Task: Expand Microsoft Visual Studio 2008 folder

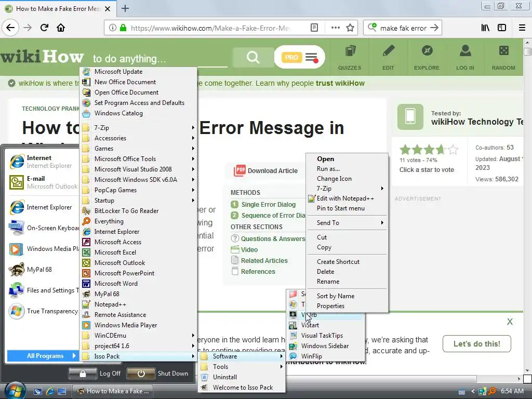Action: click(138, 169)
